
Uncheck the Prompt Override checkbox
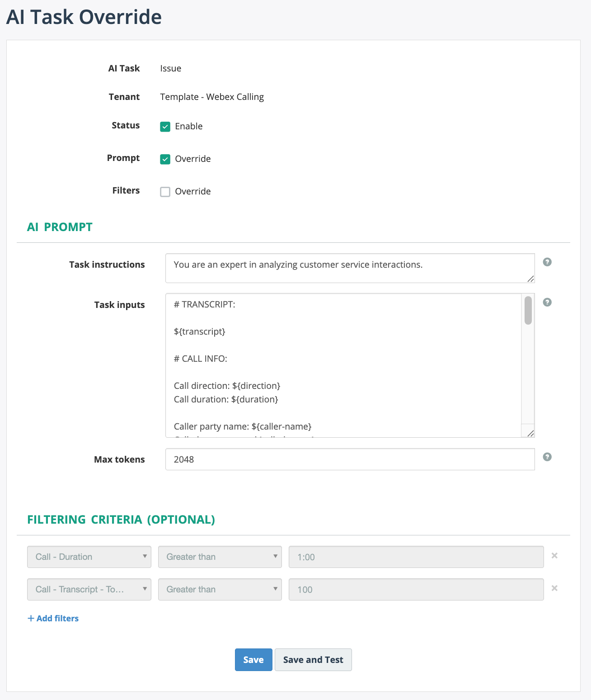pos(165,159)
